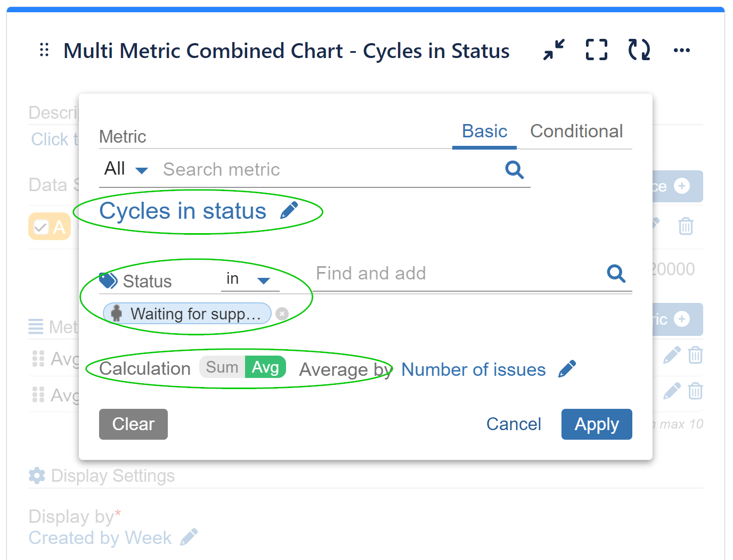Open the Display Settings gear icon
Viewport: 733px width, 560px height.
pos(36,475)
